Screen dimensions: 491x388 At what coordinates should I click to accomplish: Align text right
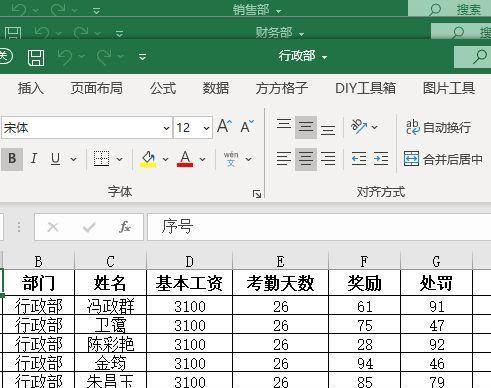(328, 159)
